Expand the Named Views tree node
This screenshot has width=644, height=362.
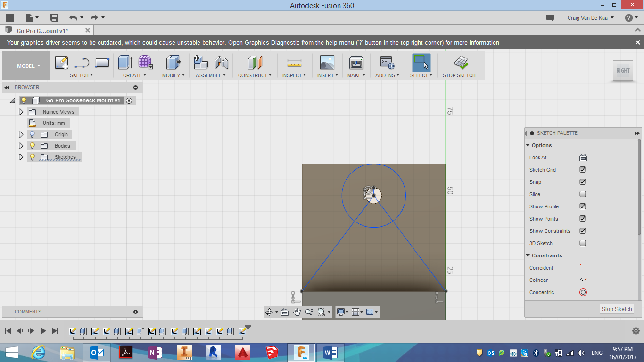[21, 112]
